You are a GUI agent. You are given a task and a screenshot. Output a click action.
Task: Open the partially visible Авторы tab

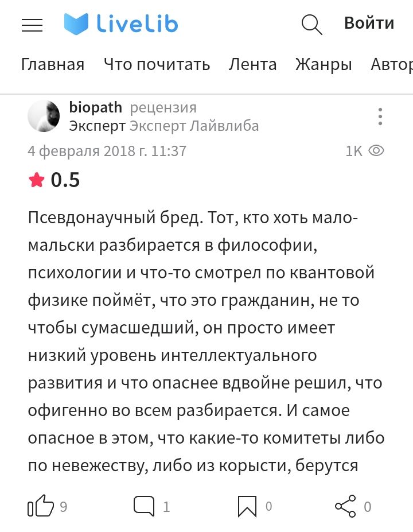pos(392,64)
